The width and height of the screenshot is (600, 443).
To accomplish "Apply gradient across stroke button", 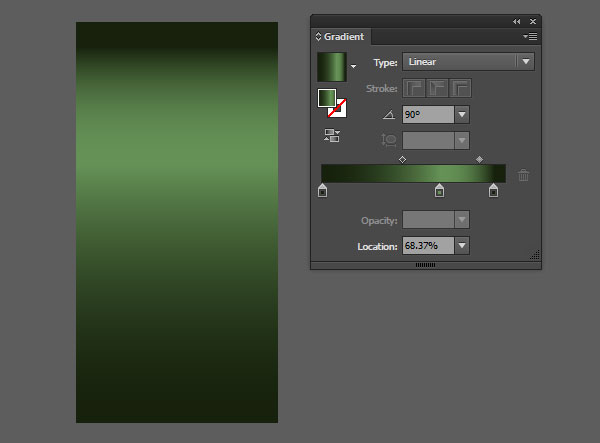I will click(460, 88).
